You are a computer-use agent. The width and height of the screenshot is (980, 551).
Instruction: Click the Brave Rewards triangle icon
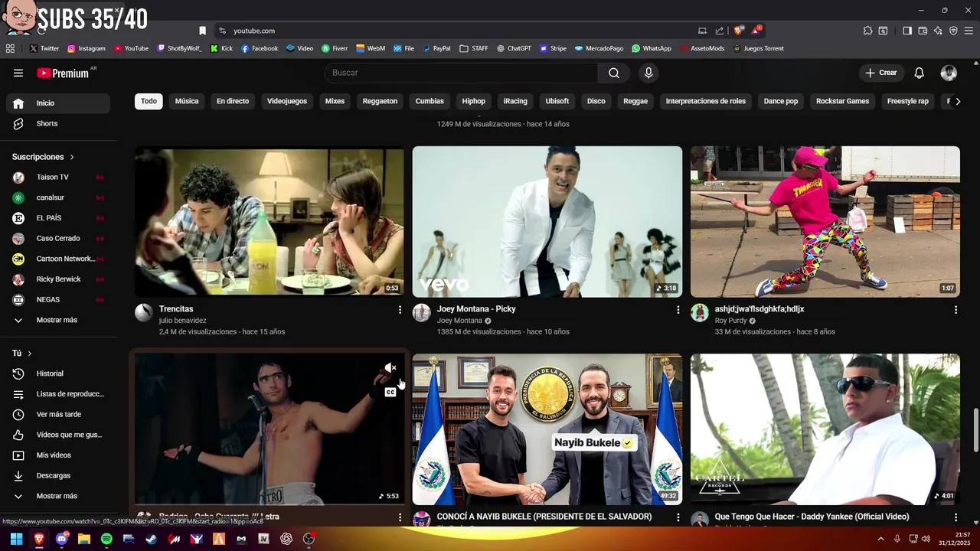pyautogui.click(x=756, y=31)
